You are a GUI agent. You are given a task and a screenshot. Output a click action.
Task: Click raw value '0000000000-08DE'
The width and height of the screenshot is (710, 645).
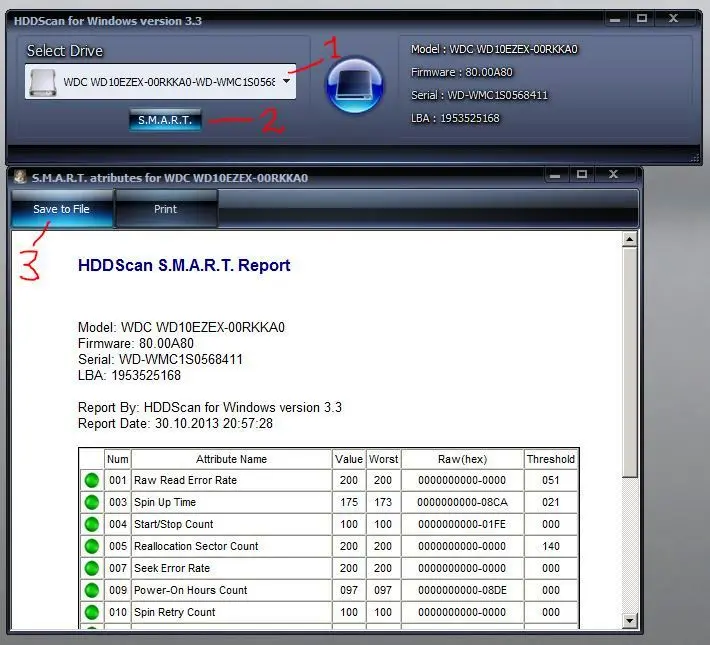(462, 590)
